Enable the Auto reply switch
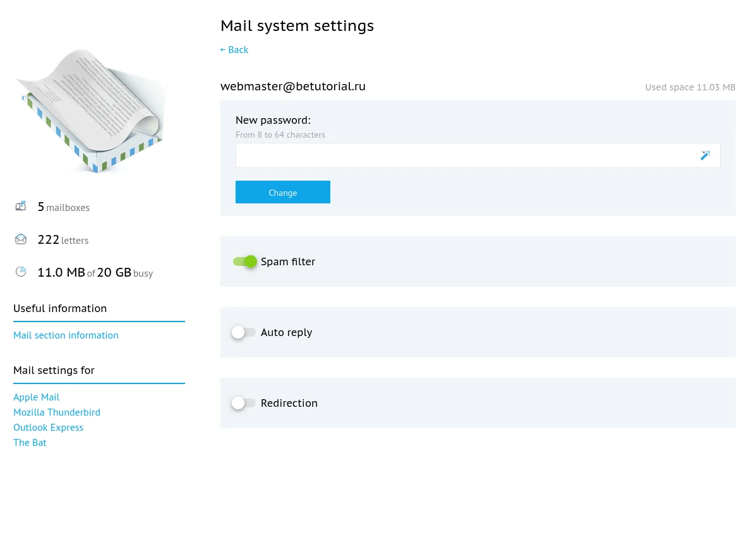Screen dimensions: 756x547 [243, 332]
